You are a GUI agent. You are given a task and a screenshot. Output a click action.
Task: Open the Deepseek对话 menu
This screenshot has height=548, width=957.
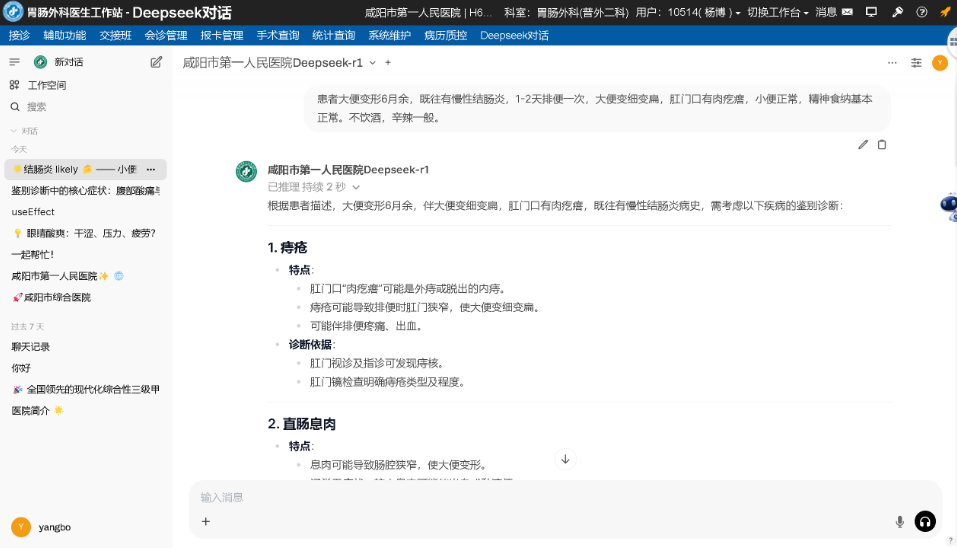tap(514, 35)
